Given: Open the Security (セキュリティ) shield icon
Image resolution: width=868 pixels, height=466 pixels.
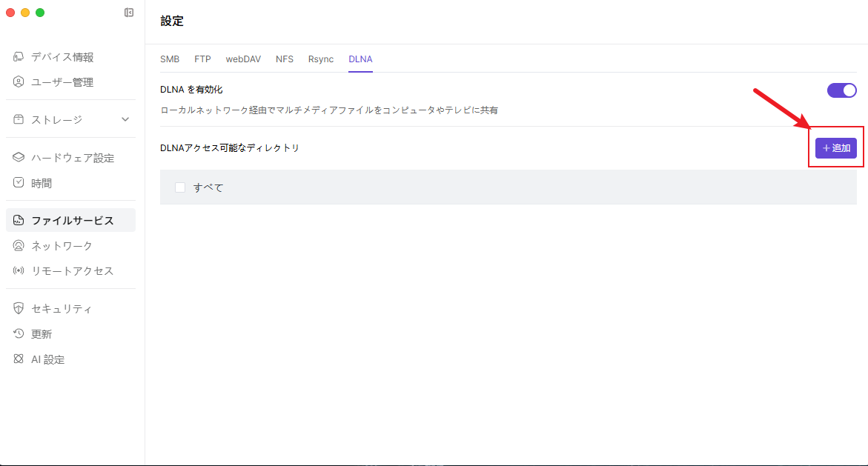Looking at the screenshot, I should click(x=19, y=308).
